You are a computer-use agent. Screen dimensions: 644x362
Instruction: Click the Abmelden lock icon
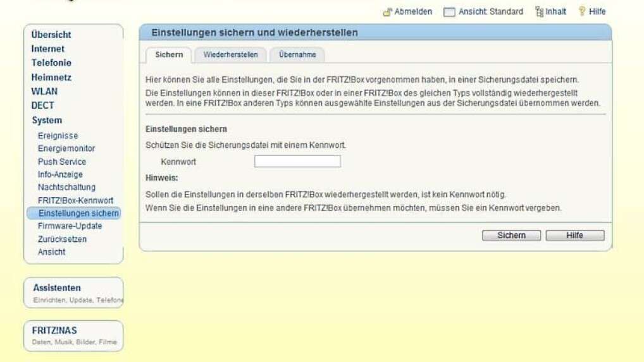[x=387, y=12]
